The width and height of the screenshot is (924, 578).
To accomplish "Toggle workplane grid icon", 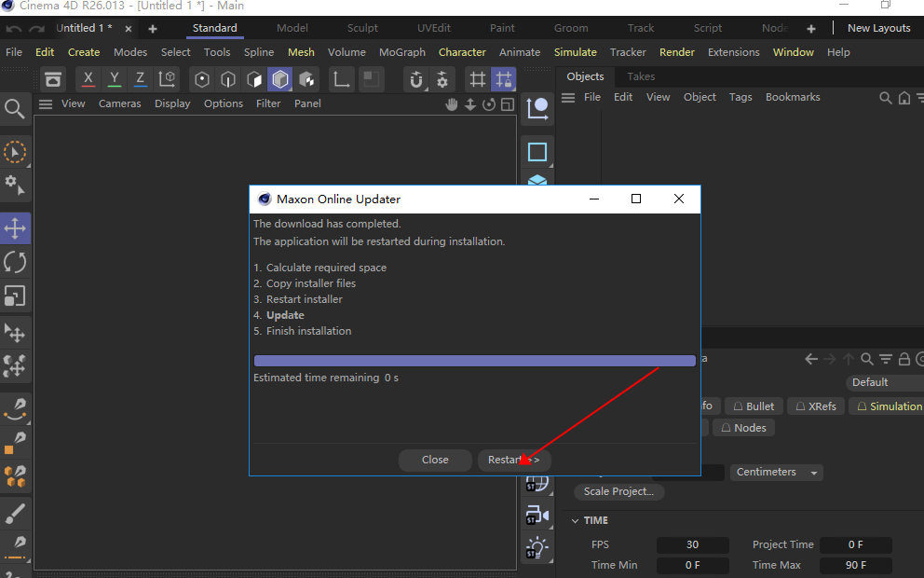I will pos(477,79).
